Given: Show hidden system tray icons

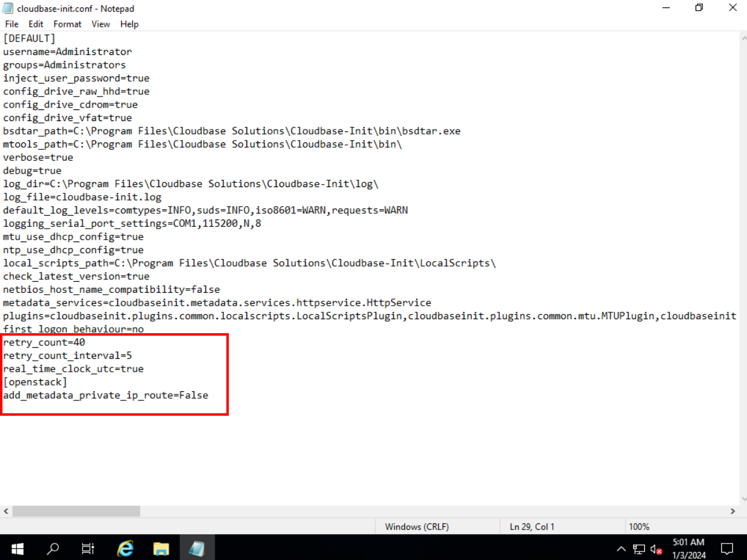Looking at the screenshot, I should click(622, 548).
